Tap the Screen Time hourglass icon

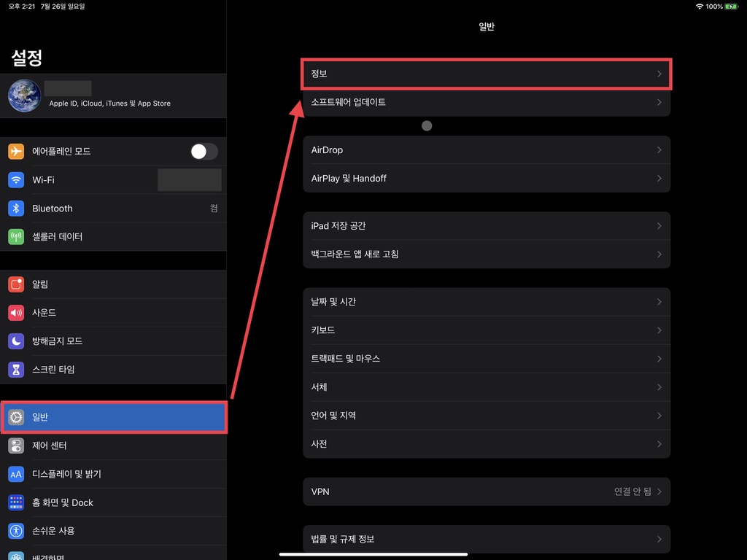(16, 370)
